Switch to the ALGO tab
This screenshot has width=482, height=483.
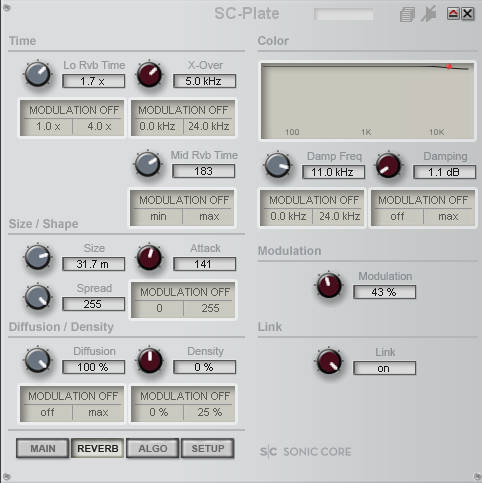click(x=153, y=448)
